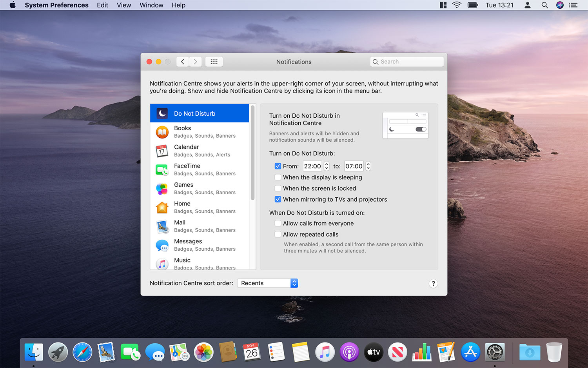
Task: Click the FaceTime icon in the sidebar
Action: pyautogui.click(x=162, y=169)
